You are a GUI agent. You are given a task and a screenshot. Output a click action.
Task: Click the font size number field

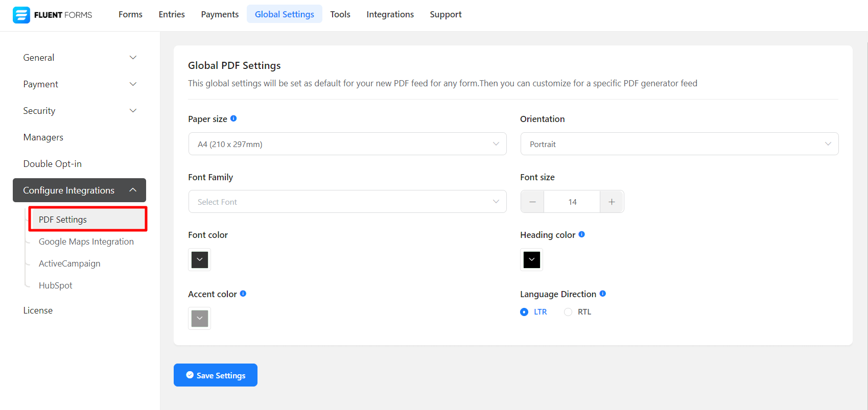click(x=572, y=202)
